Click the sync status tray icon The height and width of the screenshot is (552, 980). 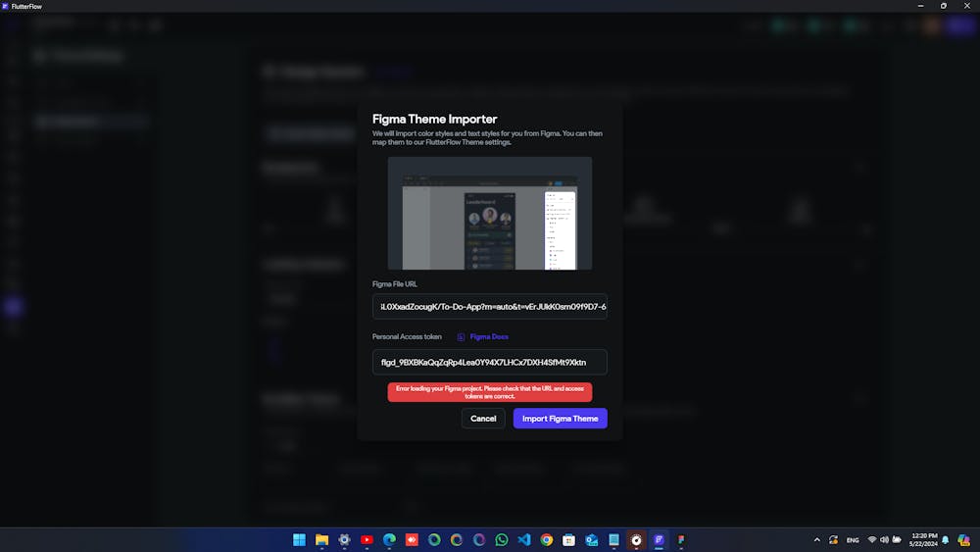point(834,539)
